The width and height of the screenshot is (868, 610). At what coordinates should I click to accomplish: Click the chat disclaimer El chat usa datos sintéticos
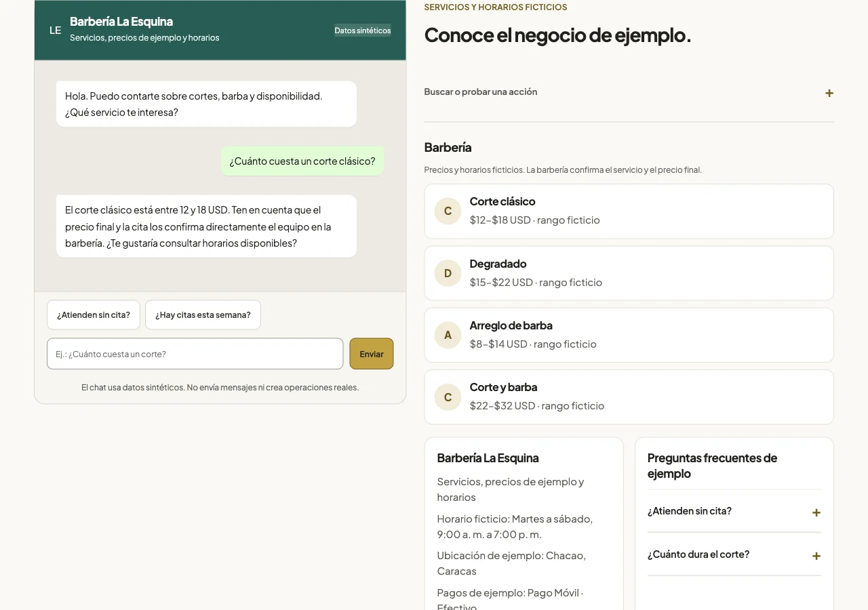(x=220, y=388)
